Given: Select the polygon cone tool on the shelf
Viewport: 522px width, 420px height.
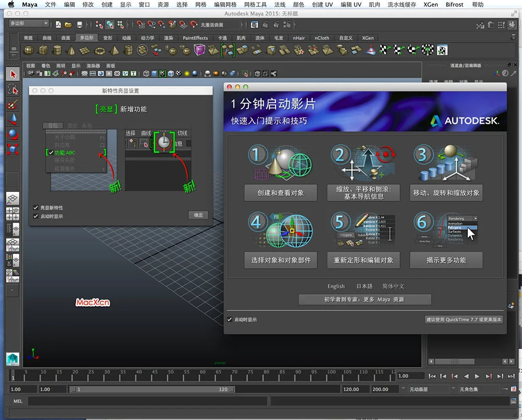Looking at the screenshot, I should pos(72,50).
